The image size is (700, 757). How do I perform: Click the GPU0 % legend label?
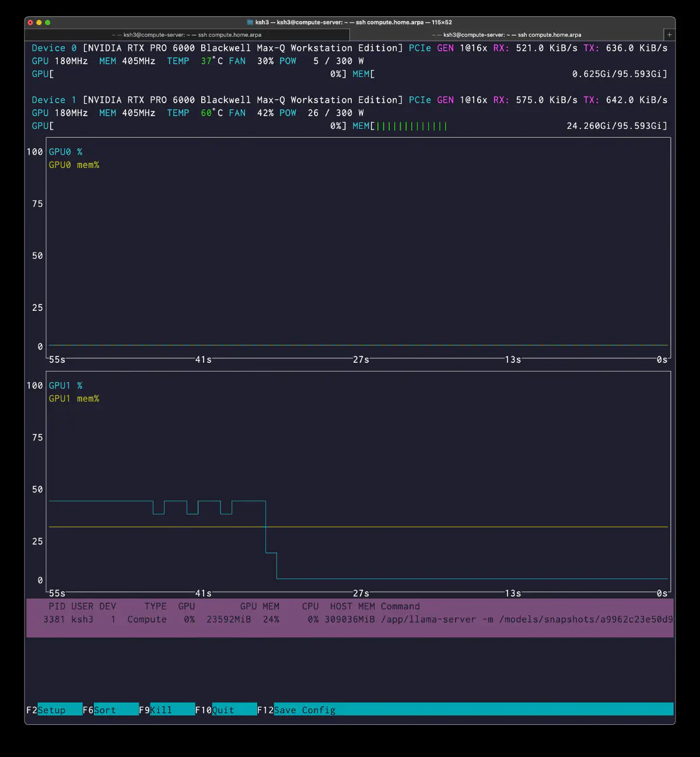[65, 152]
